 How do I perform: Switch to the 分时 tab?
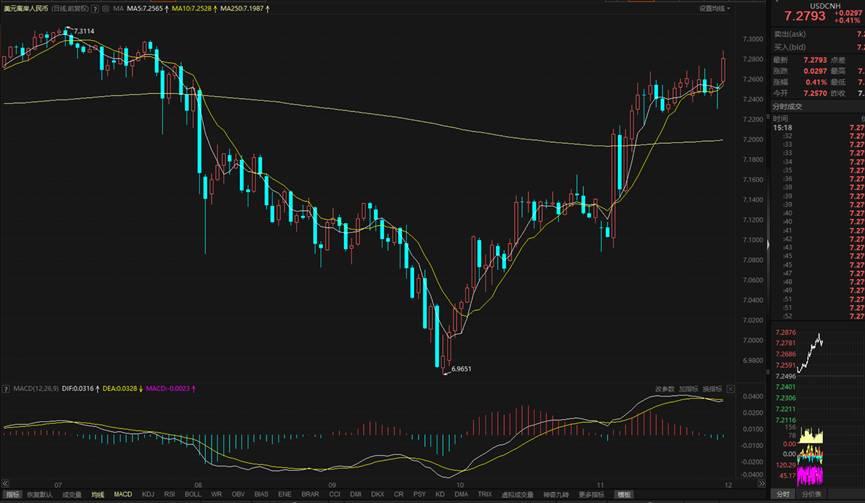point(783,494)
